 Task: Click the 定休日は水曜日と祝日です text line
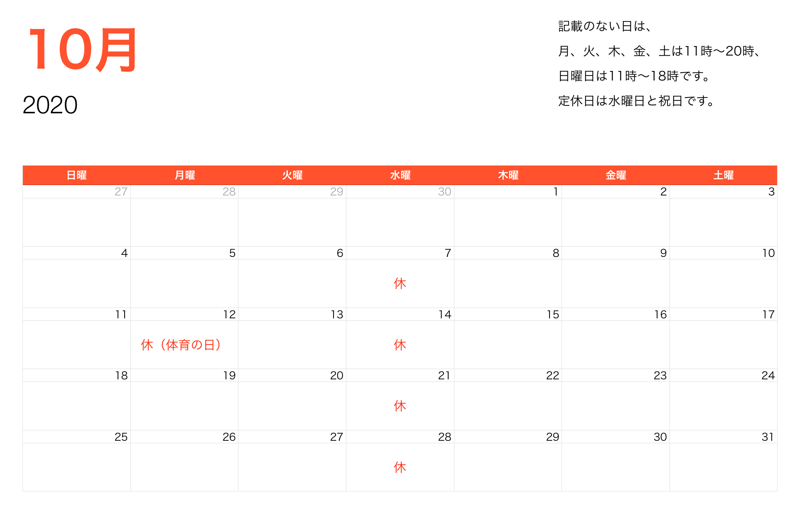635,100
